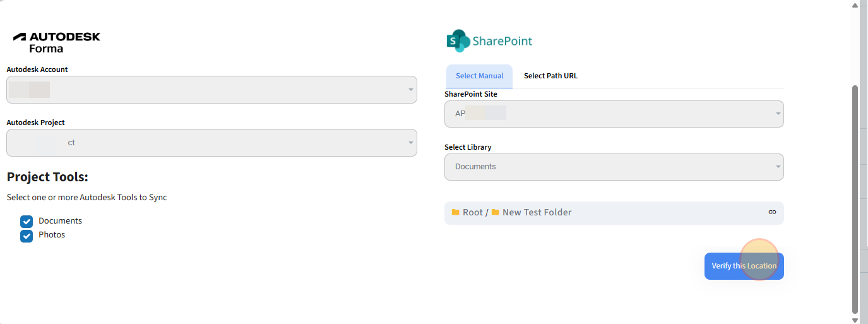
Task: Switch to the Select Manual tab
Action: click(x=479, y=76)
